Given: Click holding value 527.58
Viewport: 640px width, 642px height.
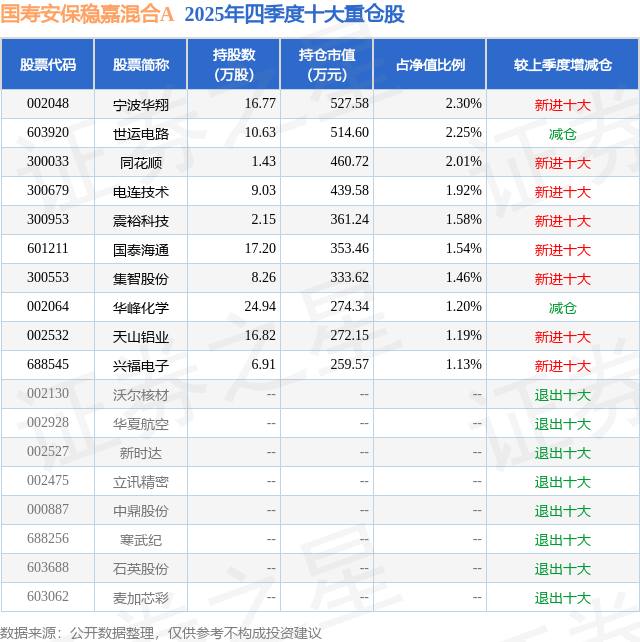Looking at the screenshot, I should [349, 104].
